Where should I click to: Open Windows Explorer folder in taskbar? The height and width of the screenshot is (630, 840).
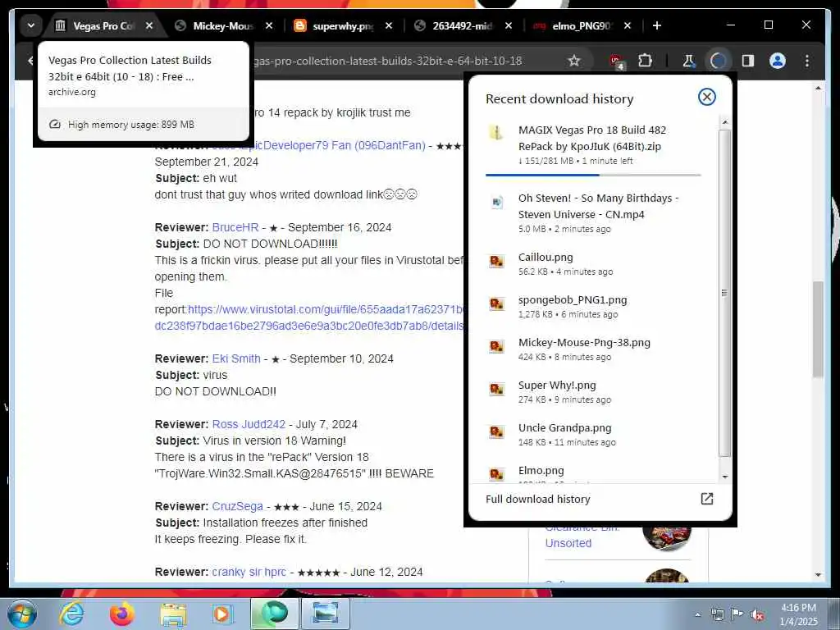(172, 614)
